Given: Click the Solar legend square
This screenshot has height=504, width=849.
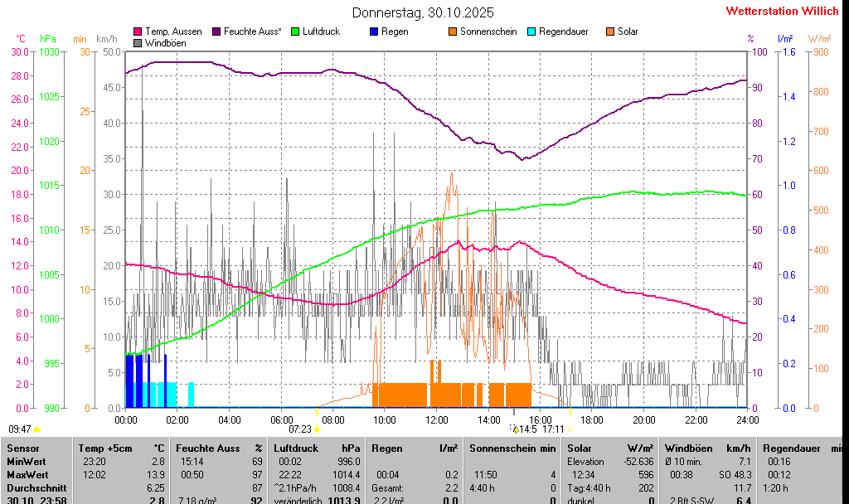Looking at the screenshot, I should [610, 31].
